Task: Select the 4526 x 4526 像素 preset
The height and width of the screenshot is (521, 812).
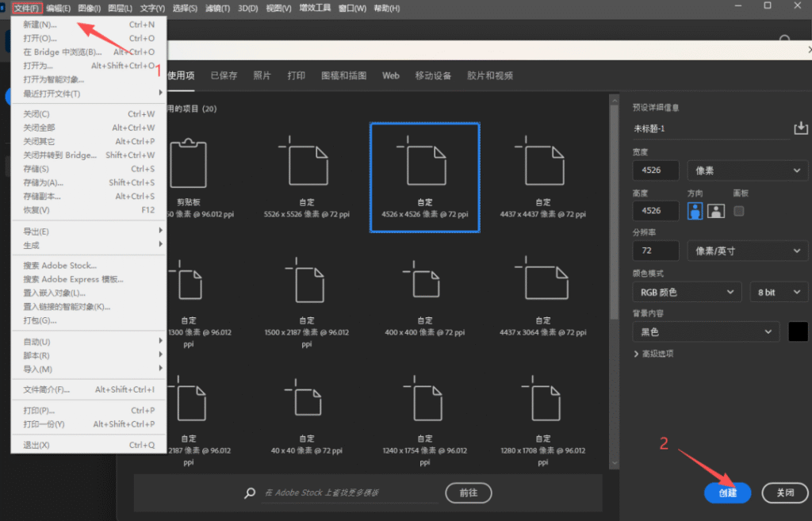Action: point(425,178)
